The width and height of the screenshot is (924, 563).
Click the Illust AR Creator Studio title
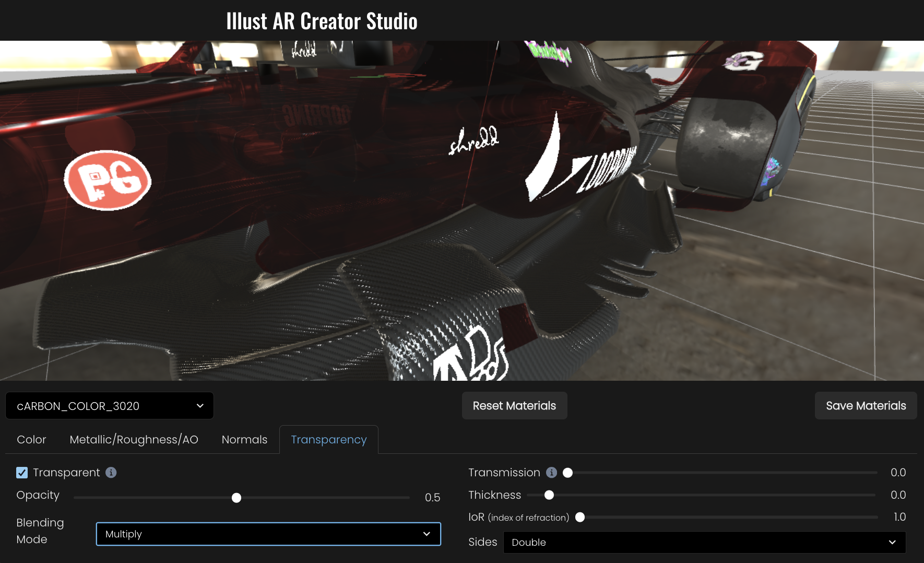click(322, 21)
